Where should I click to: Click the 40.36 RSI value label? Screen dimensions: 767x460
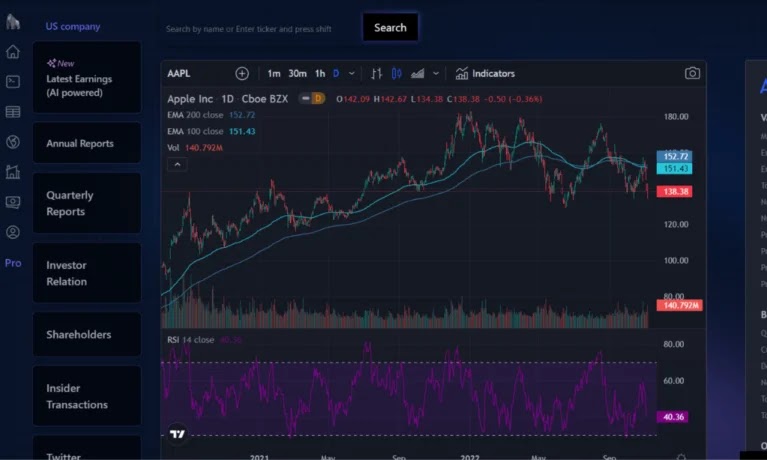[673, 417]
